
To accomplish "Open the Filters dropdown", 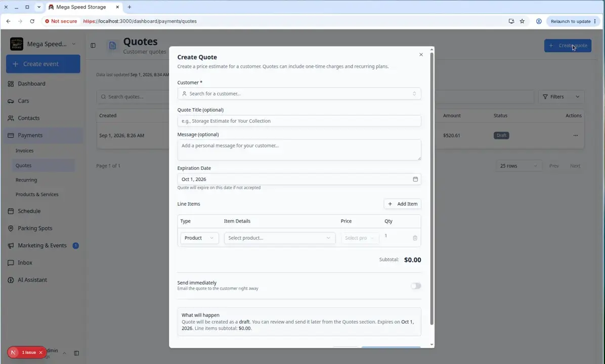I will pos(561,97).
